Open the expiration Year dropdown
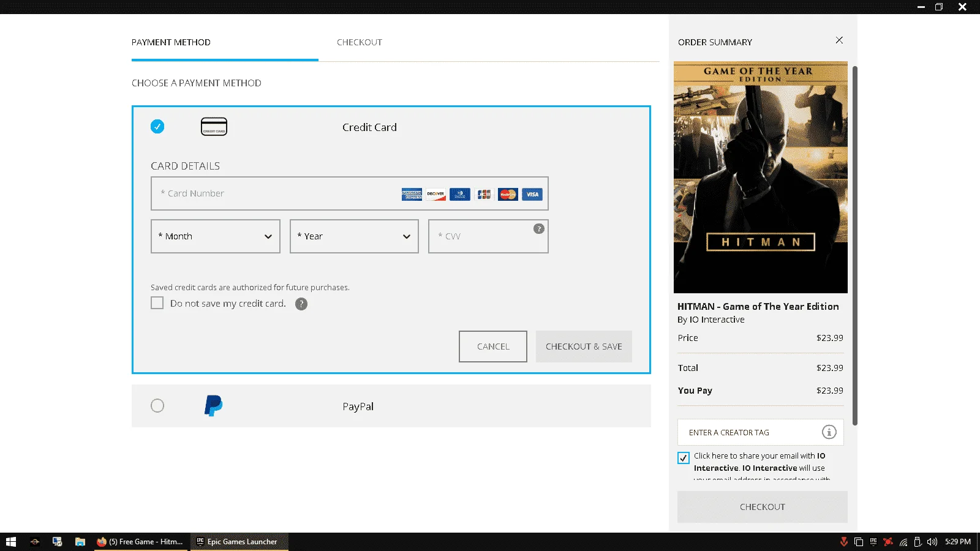 [354, 236]
